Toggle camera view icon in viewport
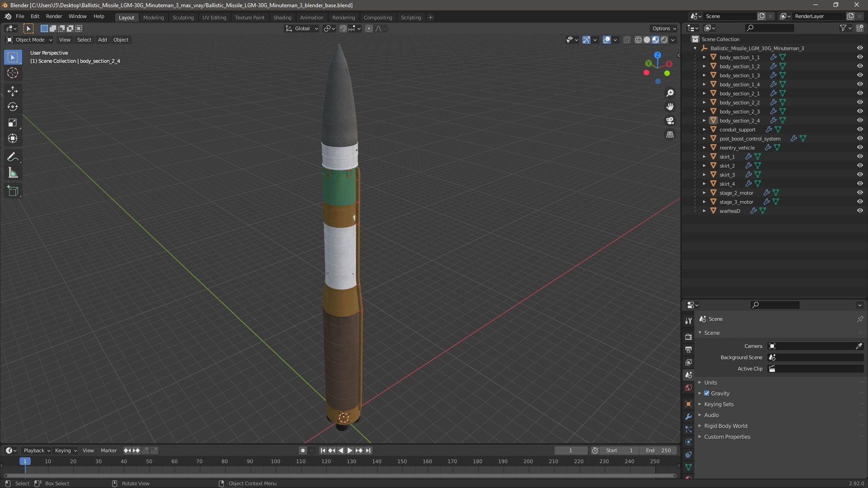This screenshot has height=488, width=868. (x=670, y=121)
